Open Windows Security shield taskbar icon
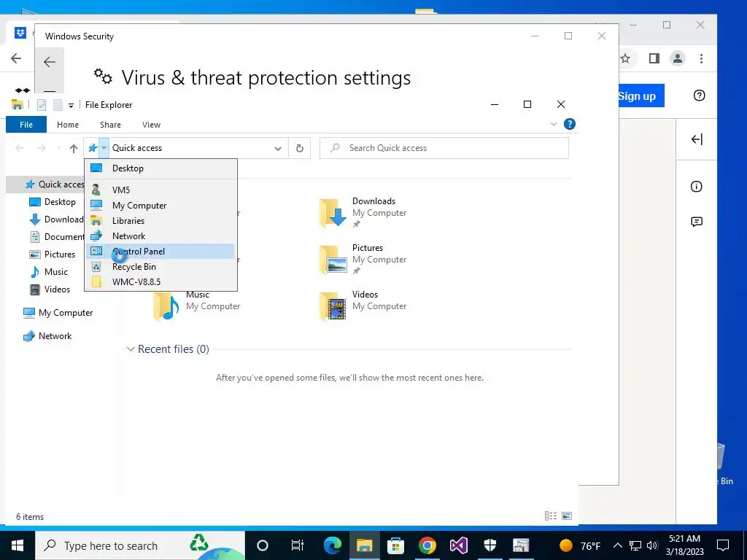The image size is (747, 560). coord(489,545)
